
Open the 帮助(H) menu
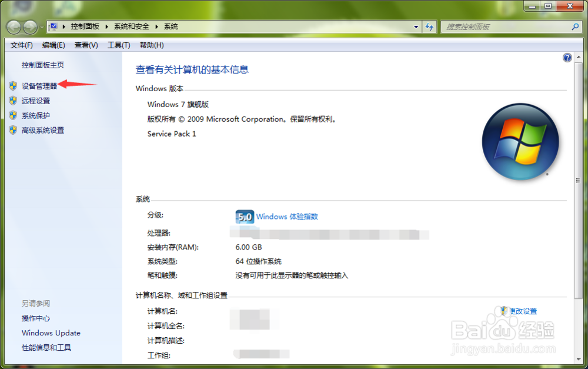point(152,45)
